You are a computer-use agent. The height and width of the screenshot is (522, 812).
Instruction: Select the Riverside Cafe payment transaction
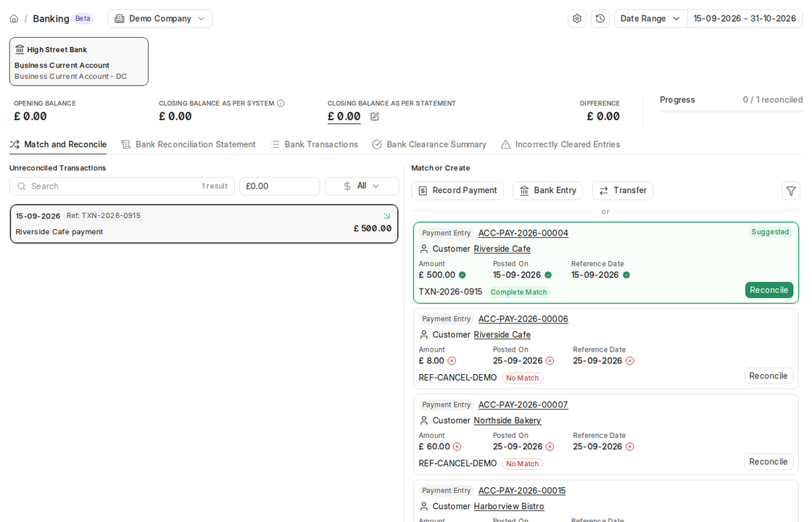click(x=204, y=224)
